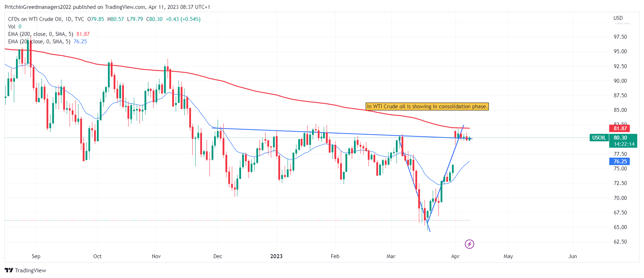Viewport: 644px width, 278px height.
Task: Click the Sep label on the time axis
Action: coord(36,256)
